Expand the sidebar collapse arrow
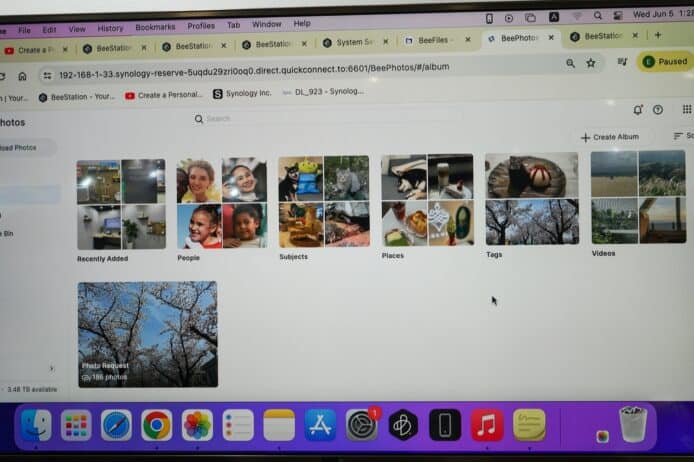Image resolution: width=694 pixels, height=462 pixels. pyautogui.click(x=51, y=368)
